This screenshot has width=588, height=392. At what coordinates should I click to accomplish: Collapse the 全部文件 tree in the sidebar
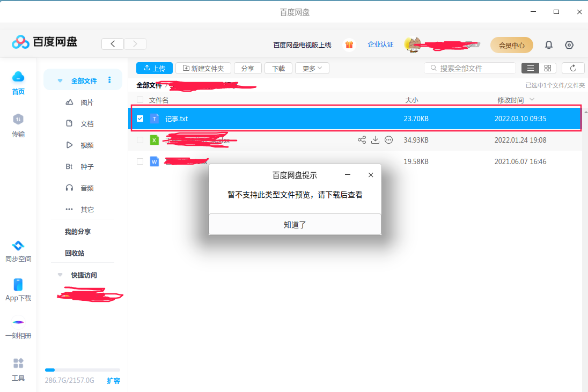tap(60, 79)
